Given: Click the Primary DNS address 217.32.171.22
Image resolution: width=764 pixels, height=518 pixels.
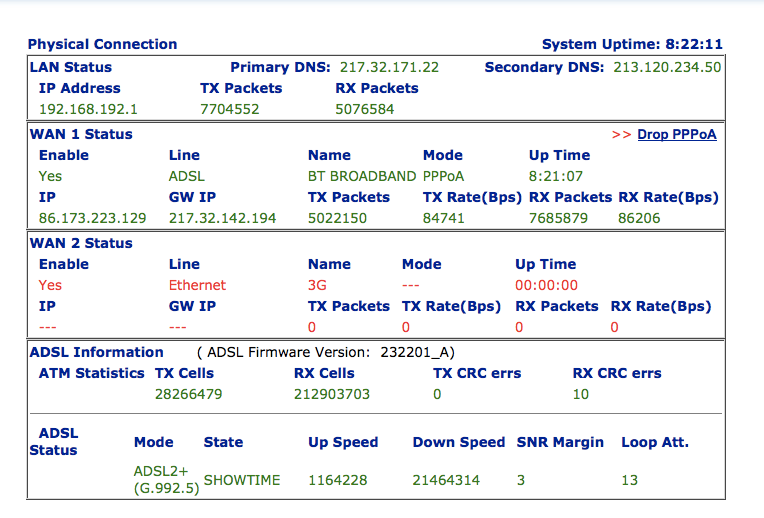Looking at the screenshot, I should 389,67.
